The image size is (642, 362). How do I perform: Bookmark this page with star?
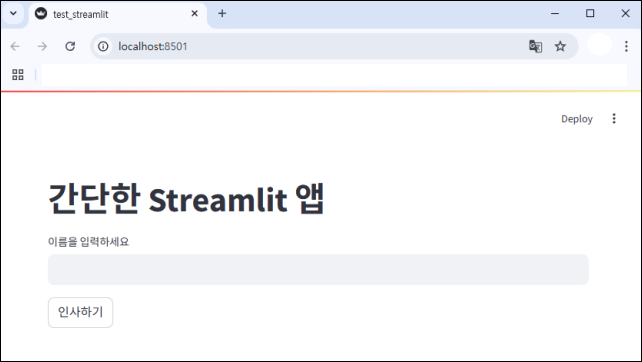click(560, 46)
